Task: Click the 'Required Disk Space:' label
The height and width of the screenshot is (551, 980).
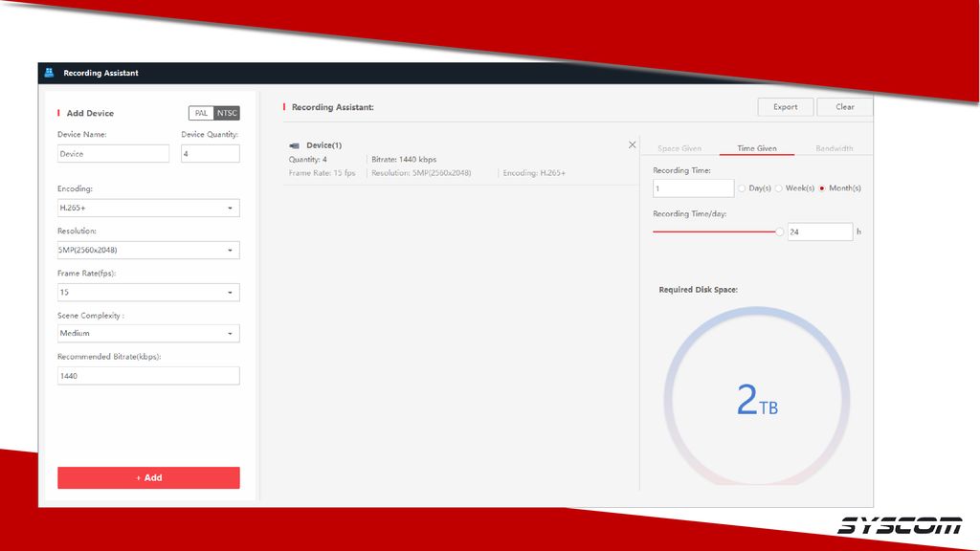Action: (x=698, y=290)
